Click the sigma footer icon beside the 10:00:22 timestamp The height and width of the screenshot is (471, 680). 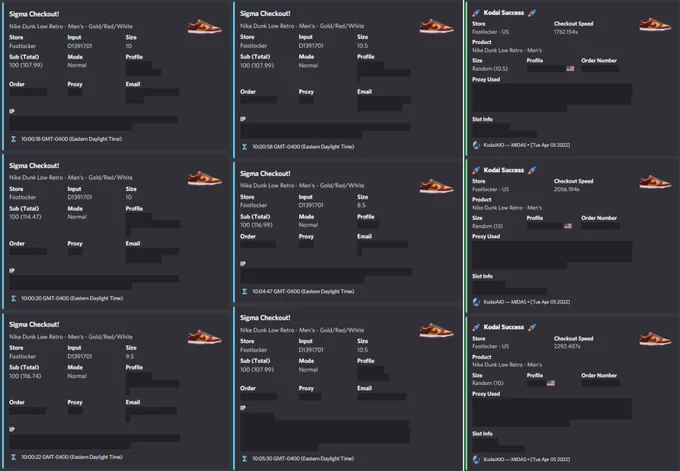click(x=13, y=457)
